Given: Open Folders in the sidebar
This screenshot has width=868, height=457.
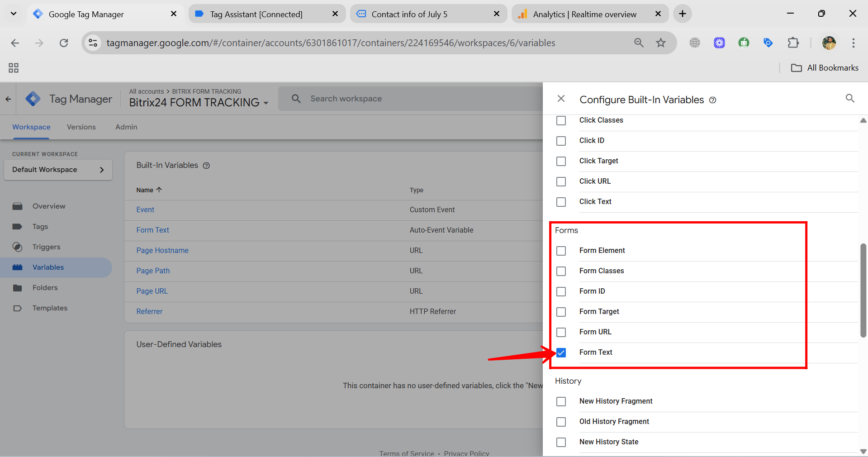Looking at the screenshot, I should pyautogui.click(x=45, y=287).
